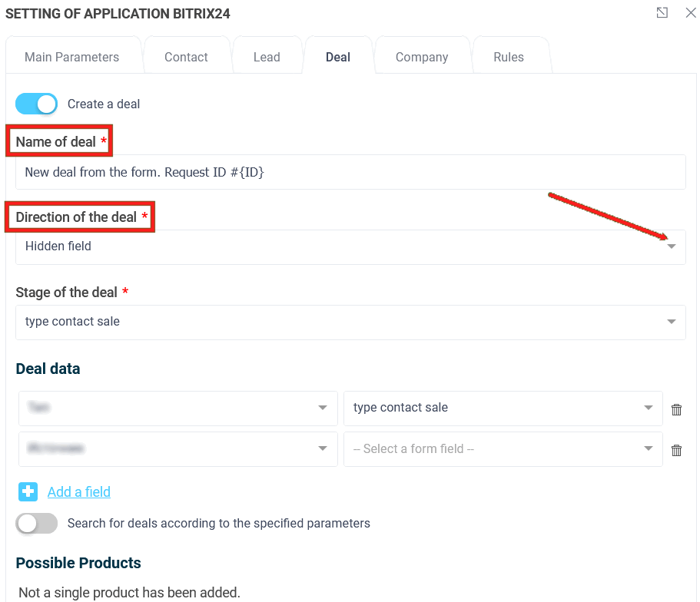Remove the second Deal data row via trash icon
The image size is (700, 602).
(x=676, y=450)
